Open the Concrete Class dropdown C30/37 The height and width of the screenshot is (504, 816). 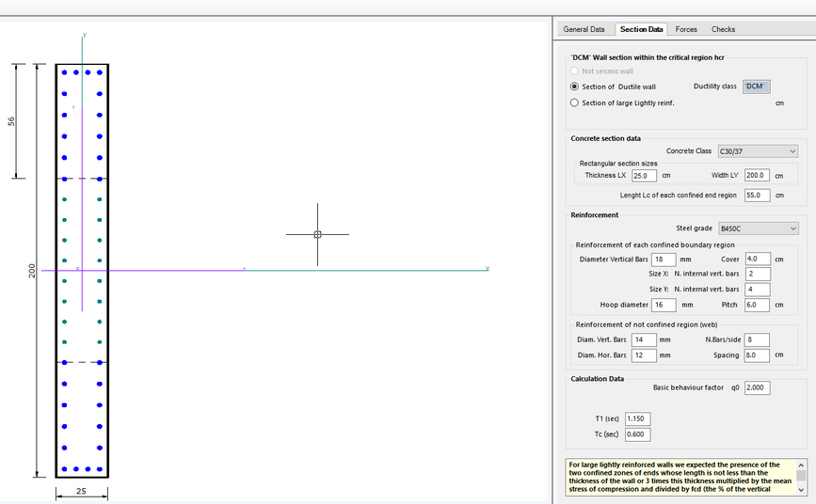pos(758,151)
